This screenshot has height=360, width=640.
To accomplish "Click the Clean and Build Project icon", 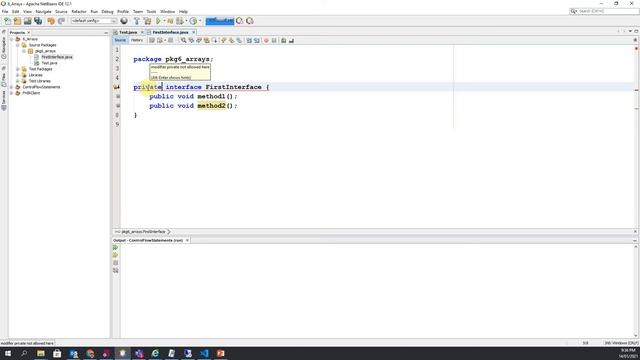I will [147, 21].
